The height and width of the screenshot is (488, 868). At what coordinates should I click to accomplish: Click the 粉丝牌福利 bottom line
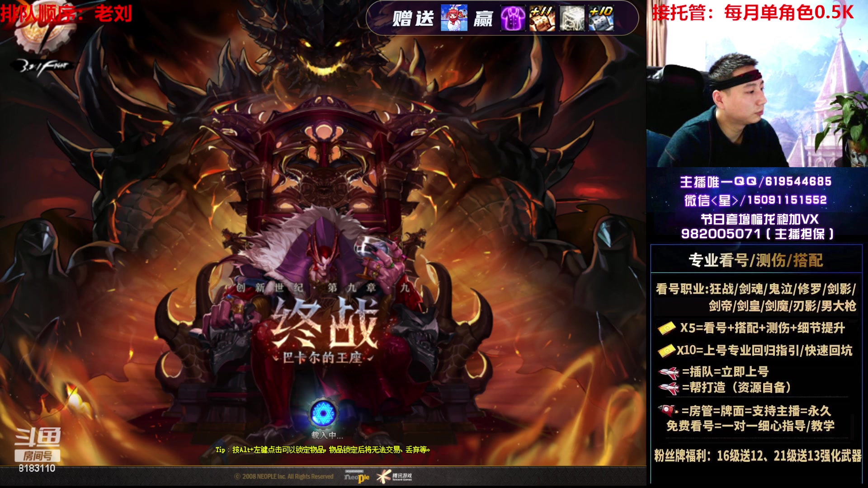click(758, 455)
